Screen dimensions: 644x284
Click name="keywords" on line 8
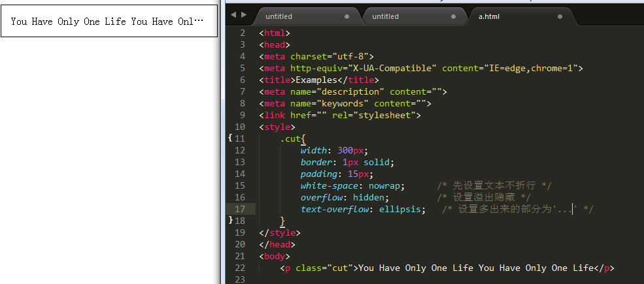pos(330,103)
